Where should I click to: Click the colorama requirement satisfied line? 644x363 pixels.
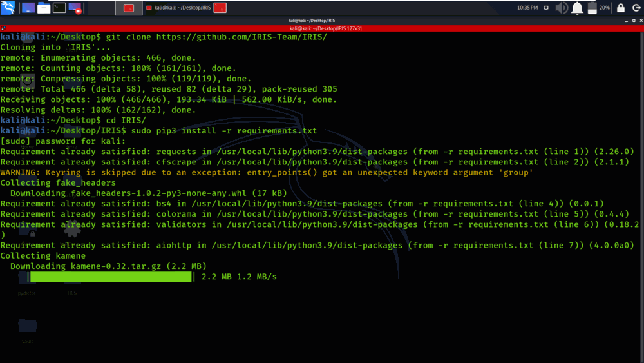pyautogui.click(x=315, y=214)
